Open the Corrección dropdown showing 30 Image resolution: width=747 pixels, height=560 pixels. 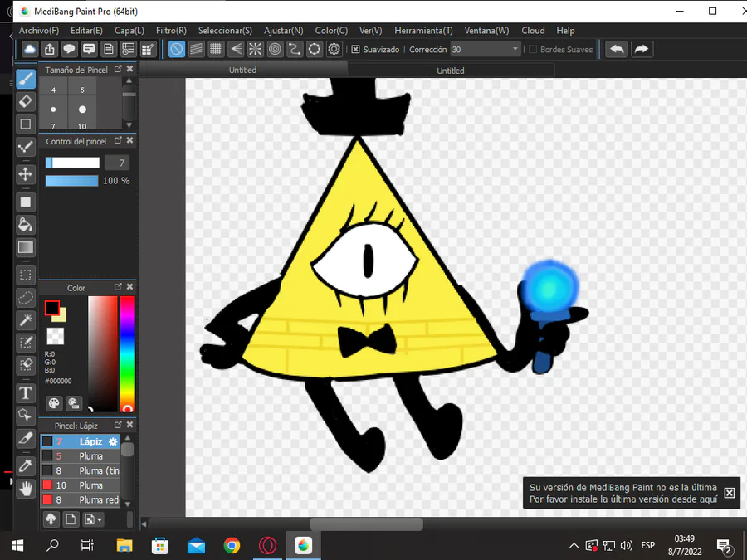pyautogui.click(x=485, y=50)
